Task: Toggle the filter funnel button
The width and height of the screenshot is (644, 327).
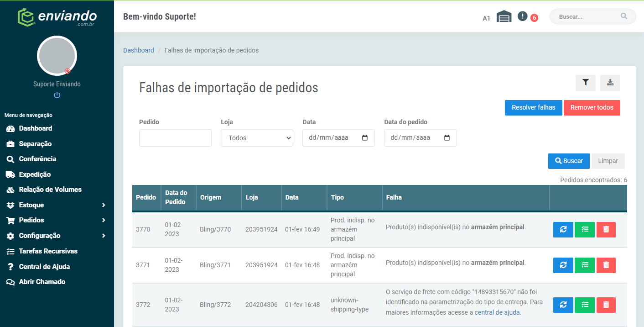Action: [586, 83]
